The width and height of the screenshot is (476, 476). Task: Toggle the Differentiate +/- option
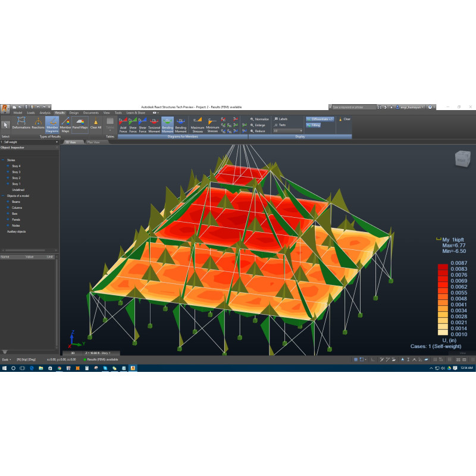click(320, 119)
